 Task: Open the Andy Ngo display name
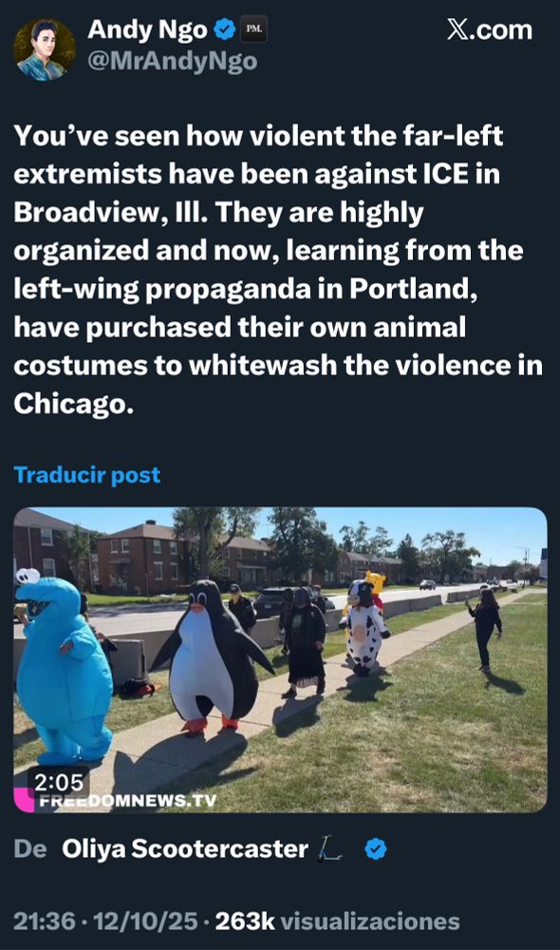tap(147, 29)
